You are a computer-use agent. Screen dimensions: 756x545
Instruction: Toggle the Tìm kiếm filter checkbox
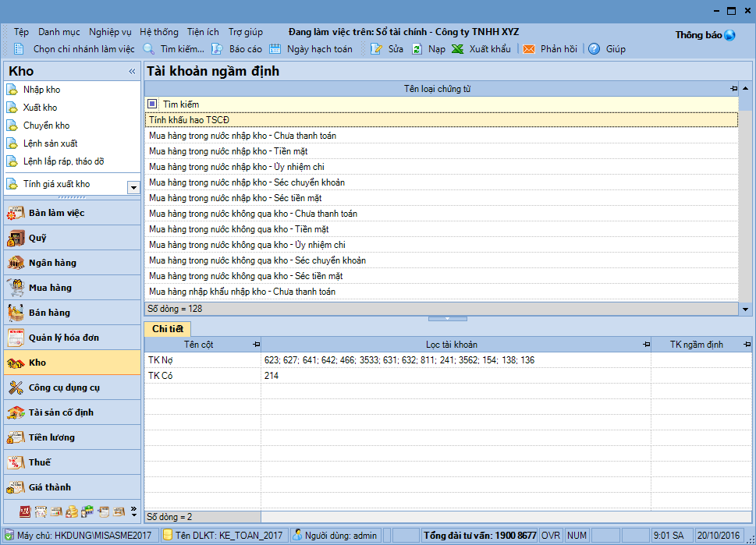153,104
